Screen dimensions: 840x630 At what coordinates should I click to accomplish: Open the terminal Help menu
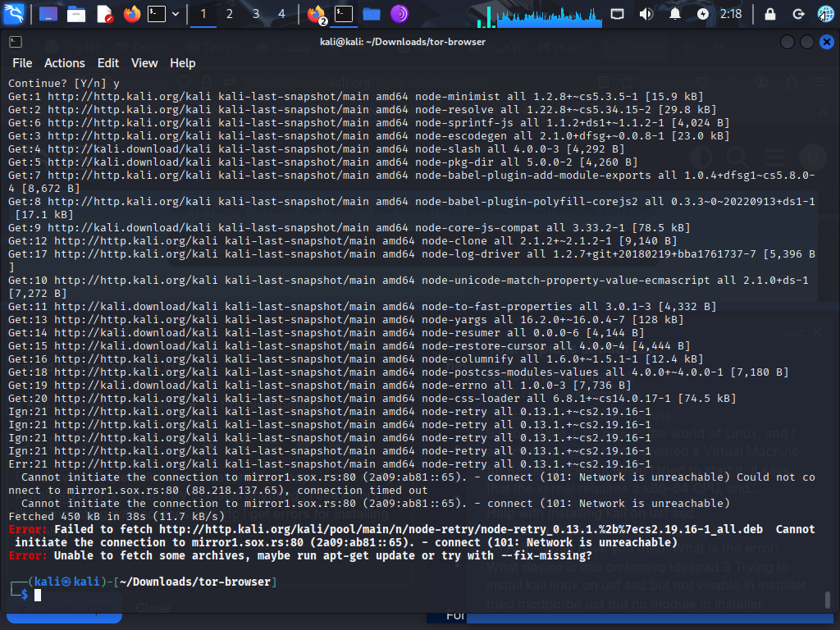click(183, 63)
